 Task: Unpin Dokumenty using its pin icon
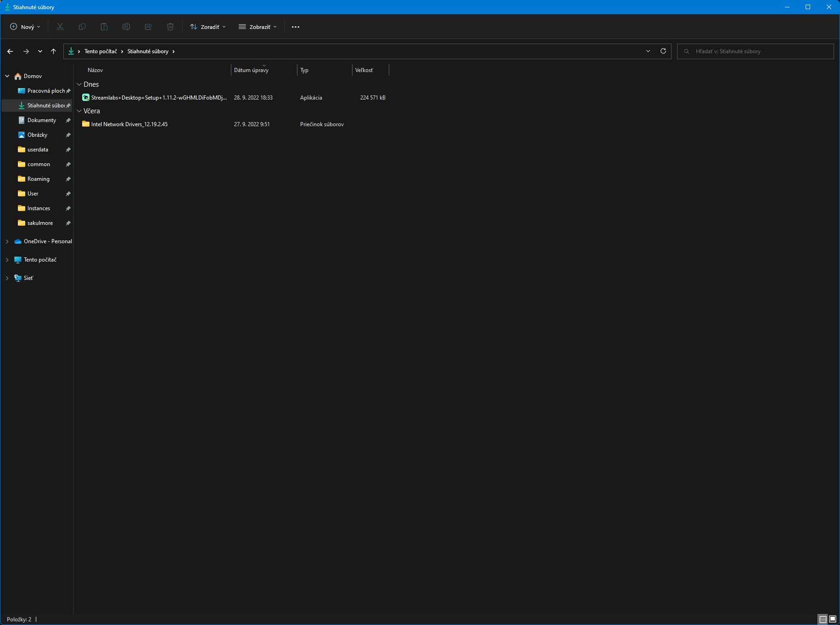(68, 120)
